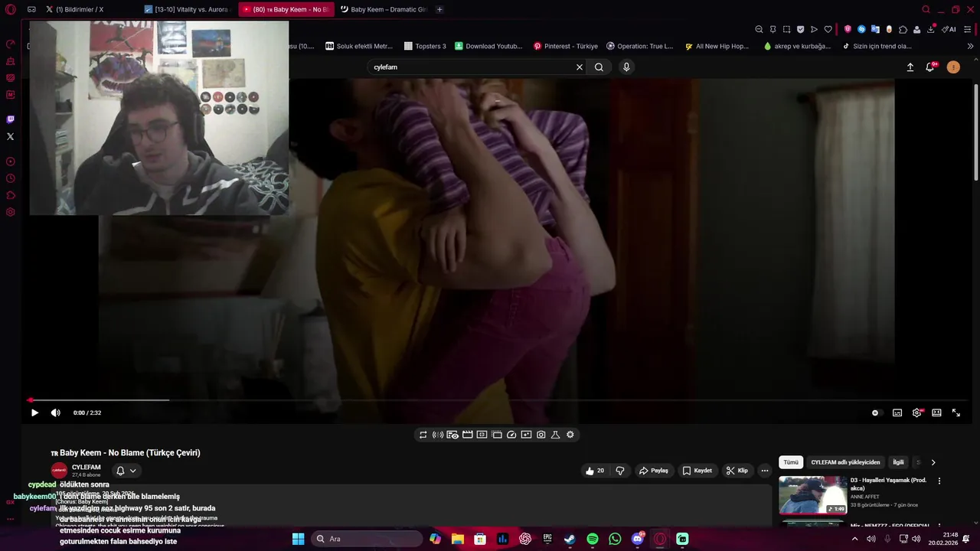The image size is (980, 551).
Task: Expand notification options chevron
Action: point(132,471)
